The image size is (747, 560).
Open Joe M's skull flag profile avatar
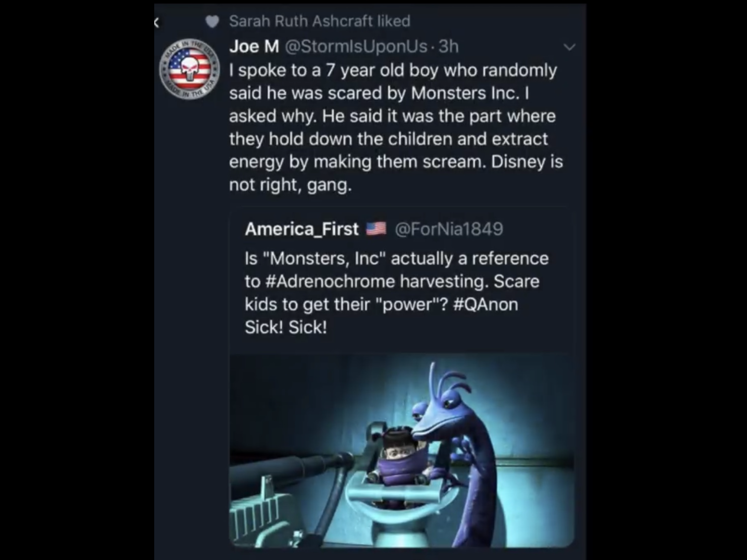click(189, 69)
